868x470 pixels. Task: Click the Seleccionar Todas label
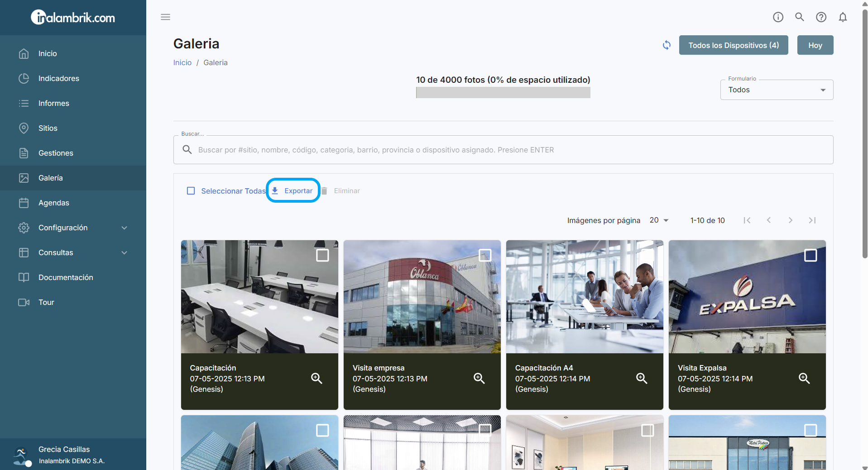coord(234,191)
